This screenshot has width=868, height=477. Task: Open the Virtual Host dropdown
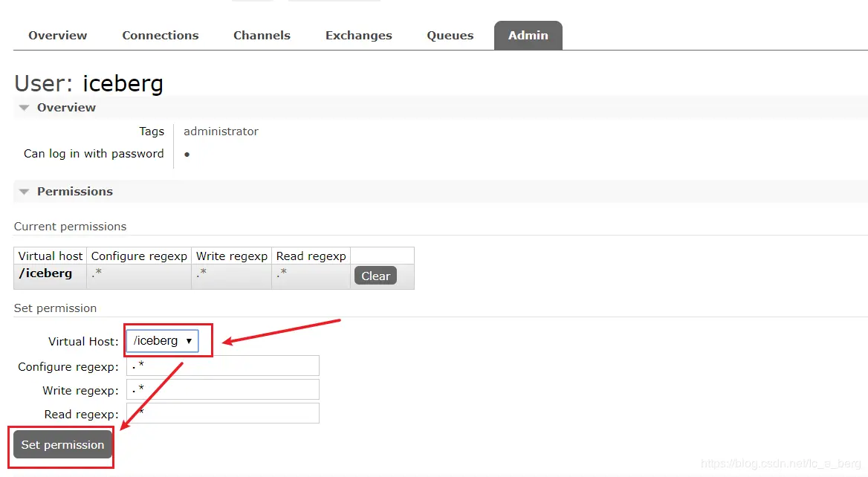click(162, 341)
